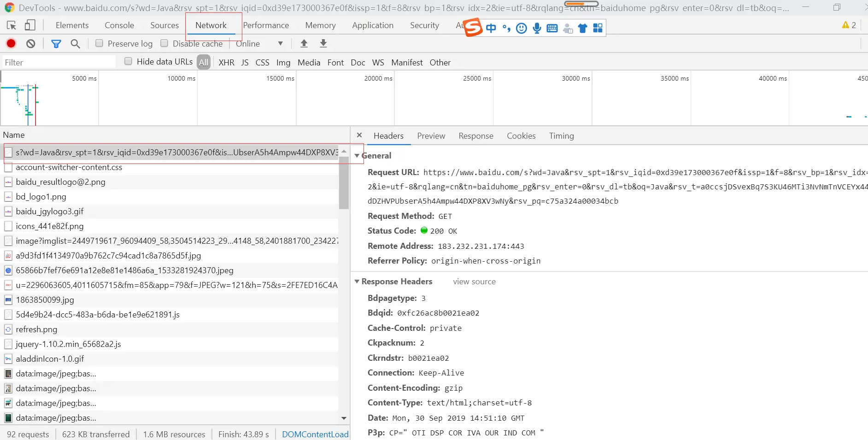Image resolution: width=868 pixels, height=440 pixels.
Task: Collapse the General section
Action: pyautogui.click(x=357, y=156)
